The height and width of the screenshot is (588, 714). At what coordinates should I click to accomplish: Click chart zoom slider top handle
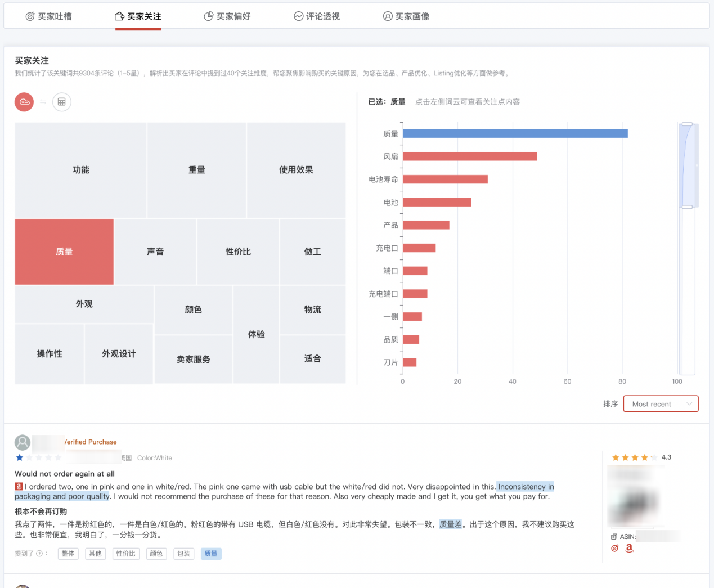point(687,124)
